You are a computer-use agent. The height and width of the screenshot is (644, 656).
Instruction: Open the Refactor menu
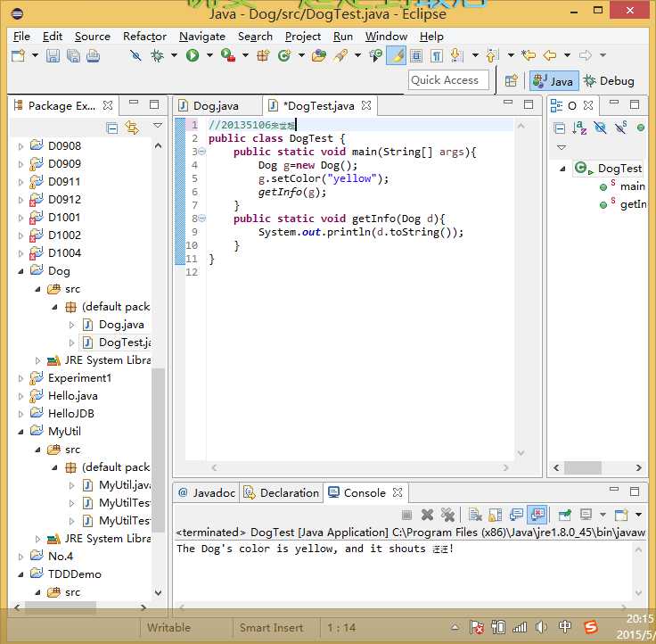tap(144, 37)
